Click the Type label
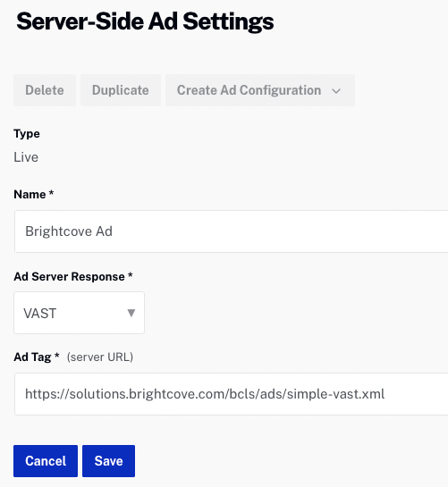Image resolution: width=448 pixels, height=487 pixels. tap(27, 134)
